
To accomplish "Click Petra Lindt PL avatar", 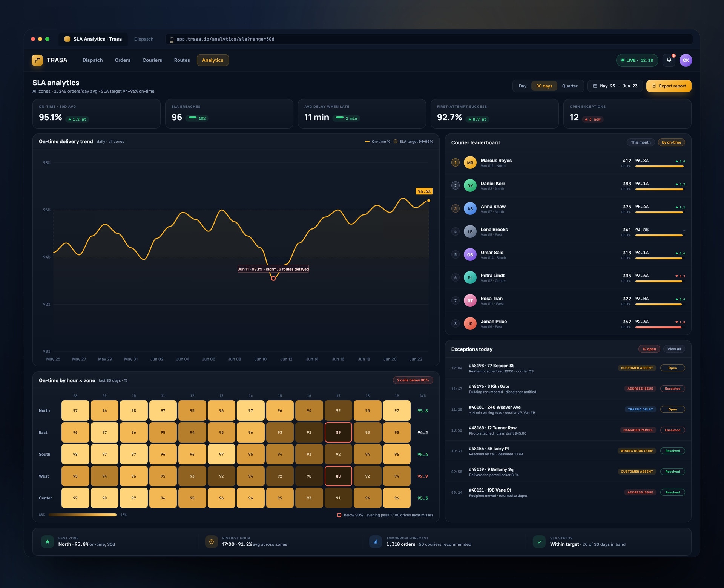I will point(470,278).
